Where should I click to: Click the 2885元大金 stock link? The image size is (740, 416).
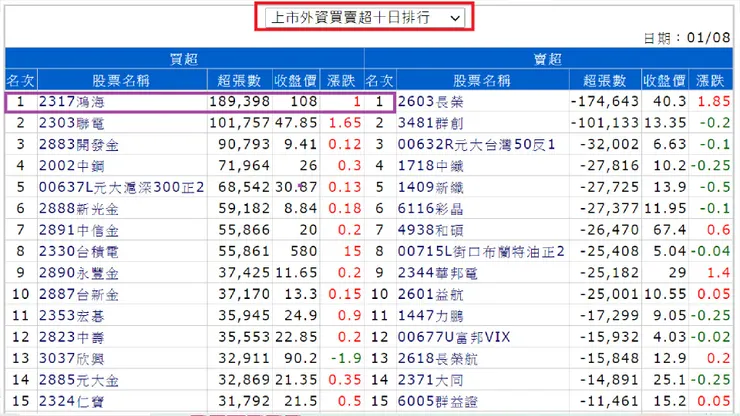(79, 380)
